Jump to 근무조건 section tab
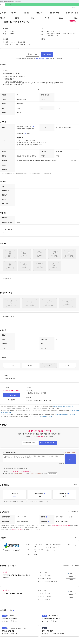 (17, 18)
